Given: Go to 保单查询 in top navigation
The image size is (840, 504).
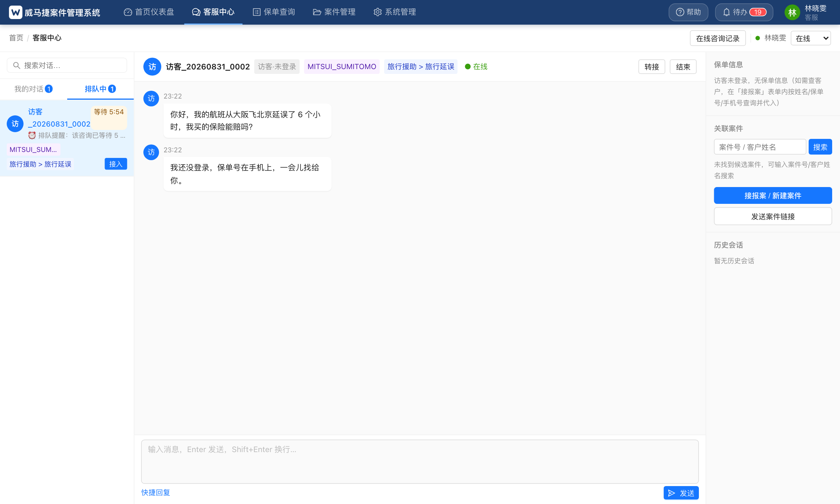Looking at the screenshot, I should pos(274,12).
